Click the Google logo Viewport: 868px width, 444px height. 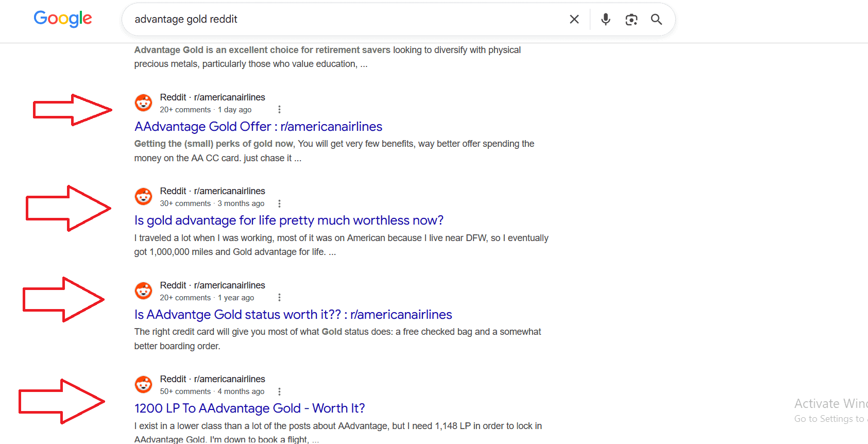[x=63, y=19]
